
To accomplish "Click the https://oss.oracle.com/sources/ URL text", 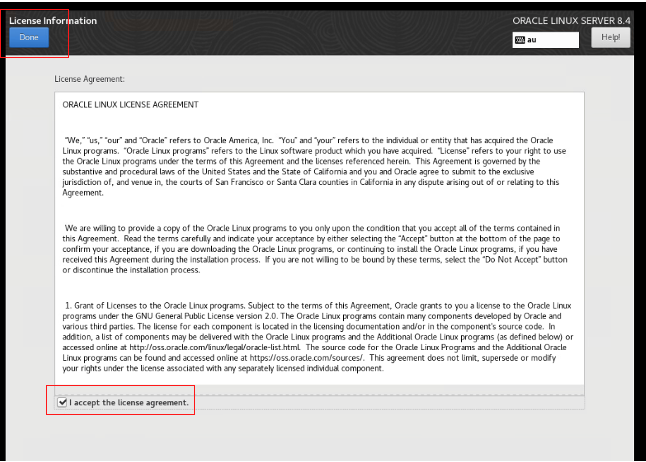I will click(306, 358).
